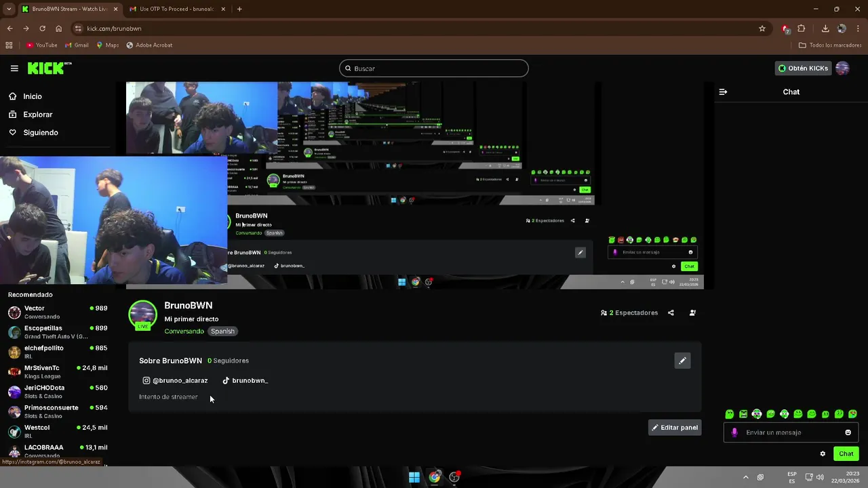Open the YouTube bookmark

41,45
